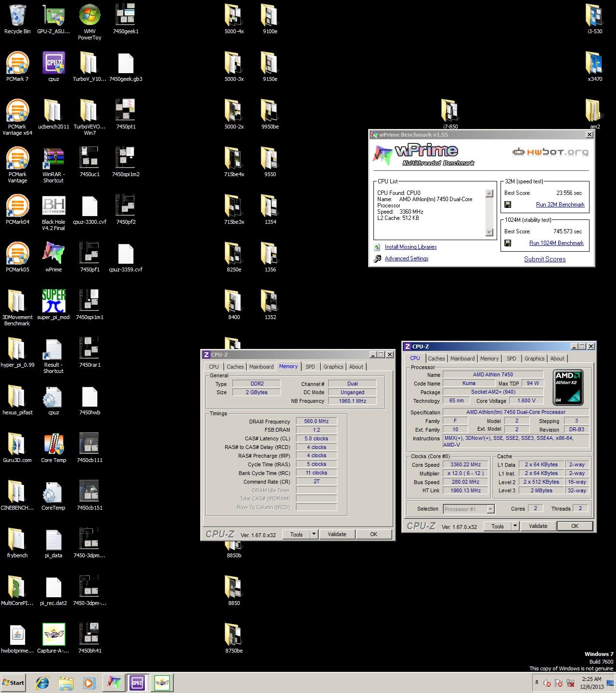Click the save icon beside Run 1024M Benchmark

508,243
